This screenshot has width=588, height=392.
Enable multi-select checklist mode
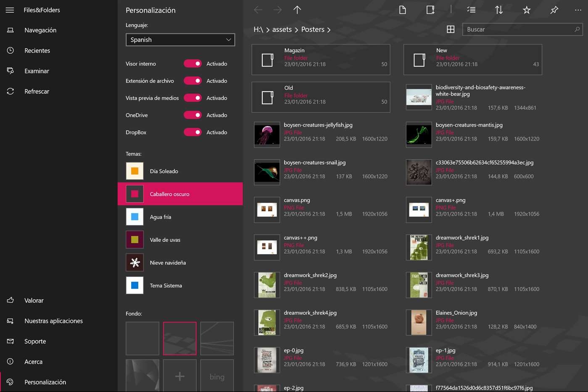click(471, 10)
